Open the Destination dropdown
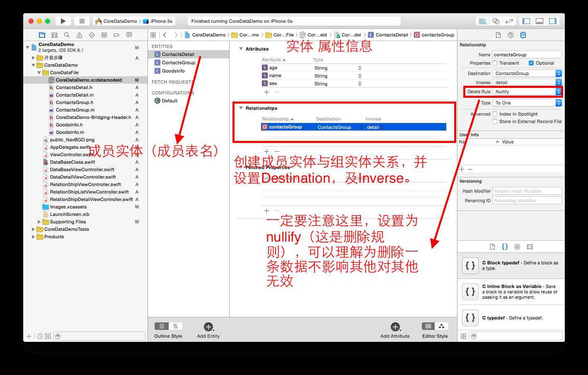 (x=527, y=73)
